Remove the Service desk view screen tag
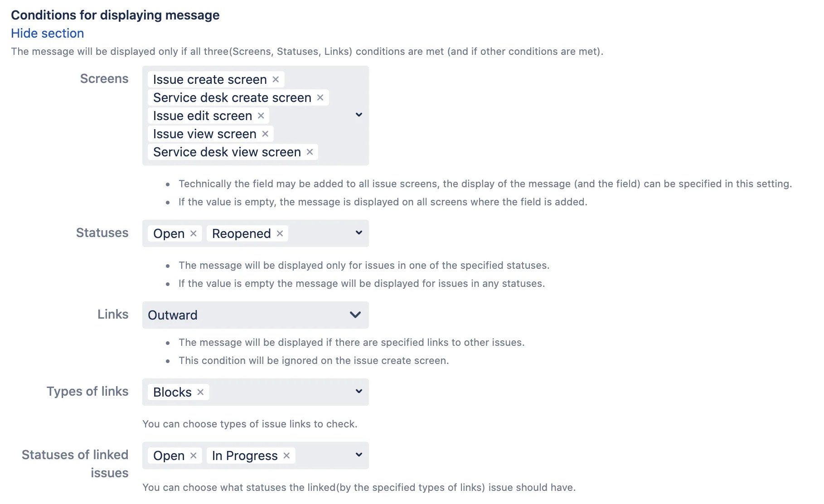Screen dimensions: 824x504 pos(310,152)
